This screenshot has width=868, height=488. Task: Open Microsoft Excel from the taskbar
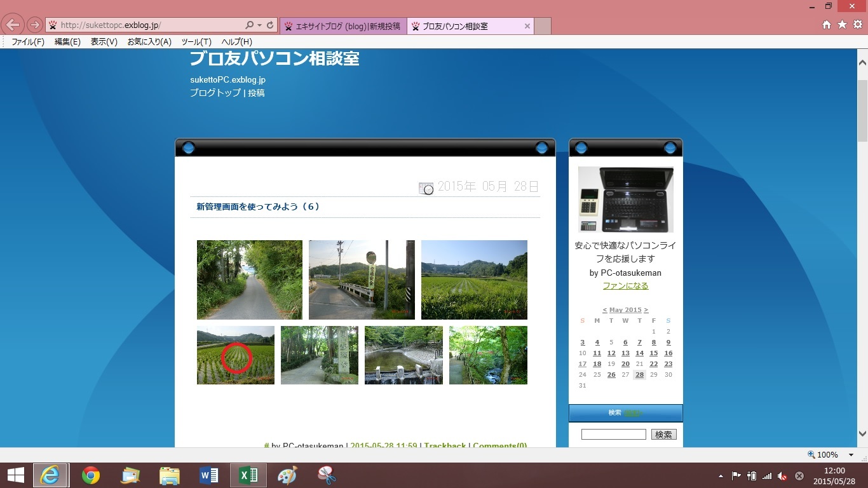(248, 475)
